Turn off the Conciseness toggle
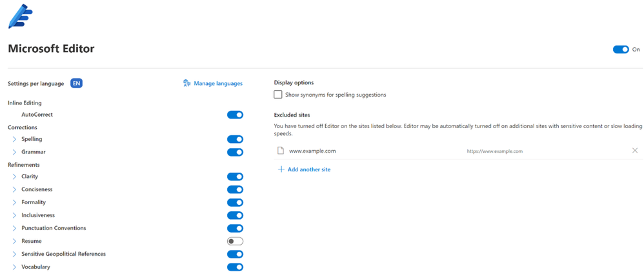Viewport: 644px width, 277px height. point(235,189)
